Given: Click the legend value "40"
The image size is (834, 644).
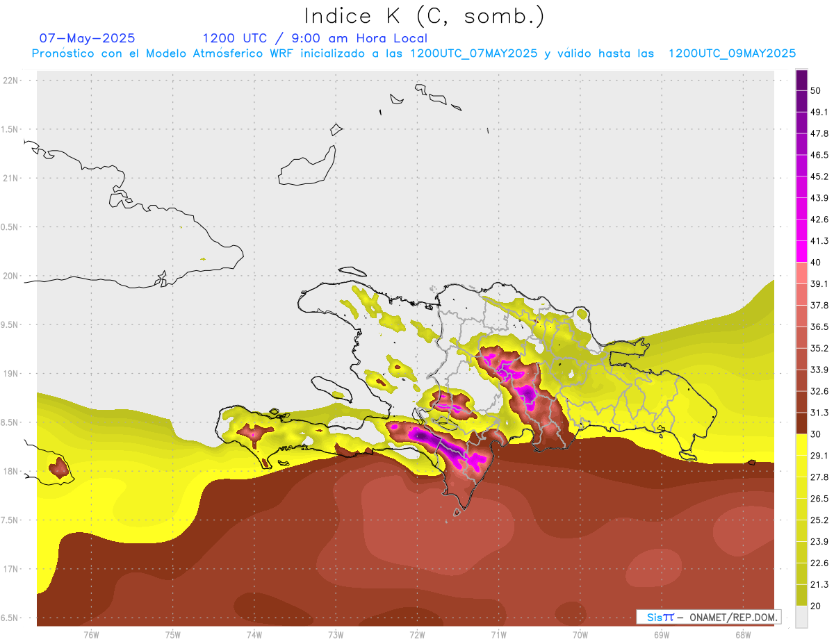Looking at the screenshot, I should pos(816,263).
